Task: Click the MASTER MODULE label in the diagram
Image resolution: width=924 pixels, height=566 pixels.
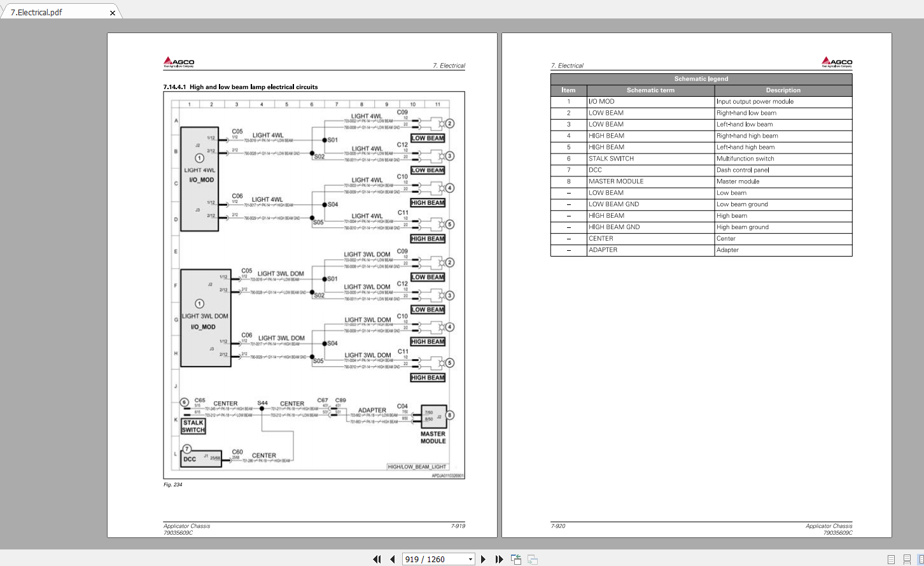Action: 433,437
